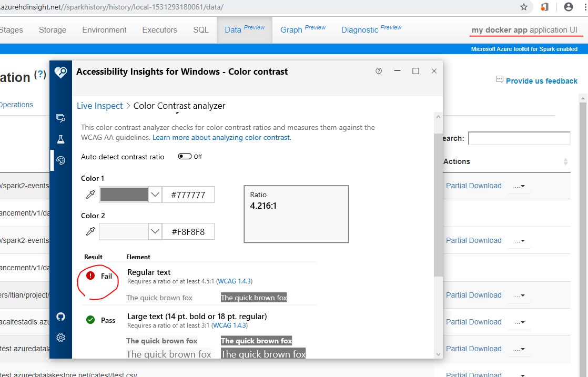Select the Color Contrast palette icon
The image size is (588, 377).
60,160
